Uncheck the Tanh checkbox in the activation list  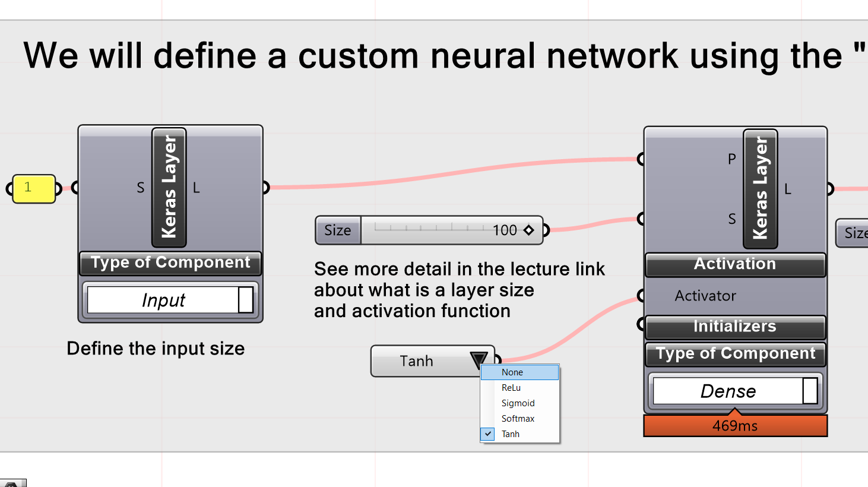[x=487, y=434]
